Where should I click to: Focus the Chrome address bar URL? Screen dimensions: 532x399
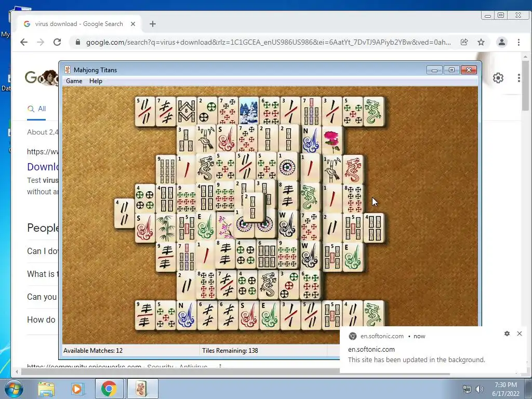click(268, 42)
